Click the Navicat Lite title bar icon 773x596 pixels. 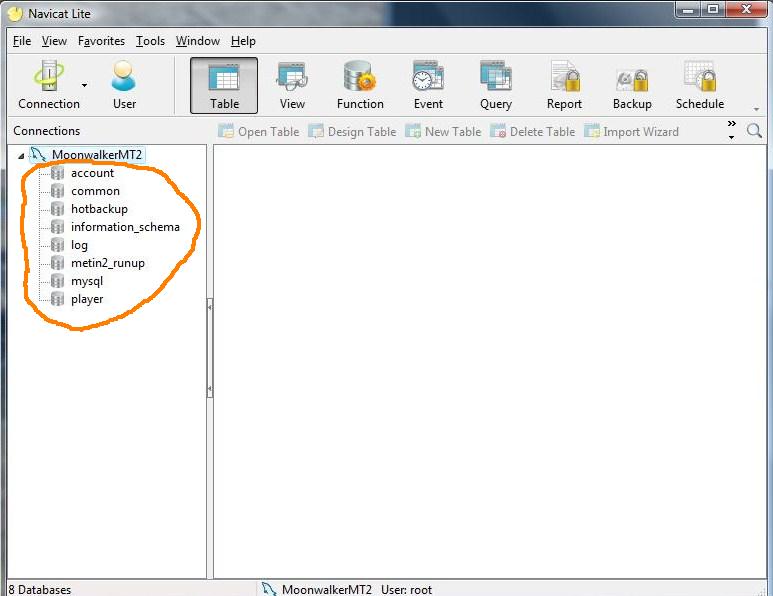click(15, 14)
